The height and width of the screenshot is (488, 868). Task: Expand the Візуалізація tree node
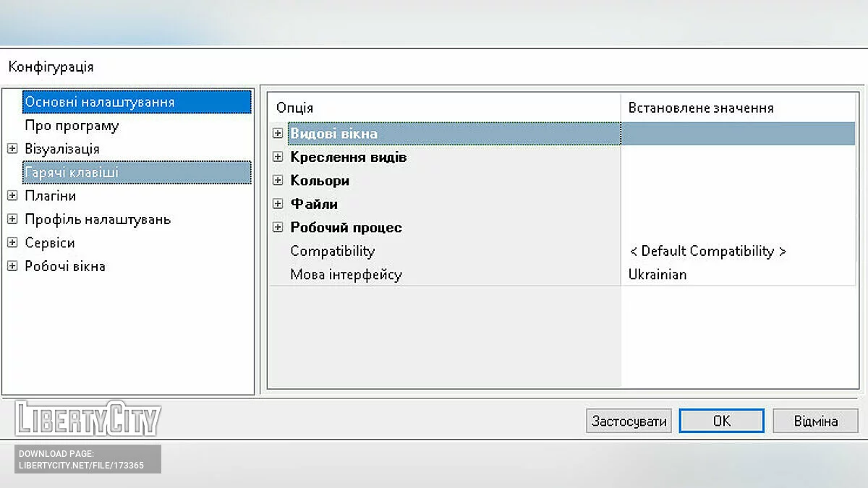coord(12,148)
